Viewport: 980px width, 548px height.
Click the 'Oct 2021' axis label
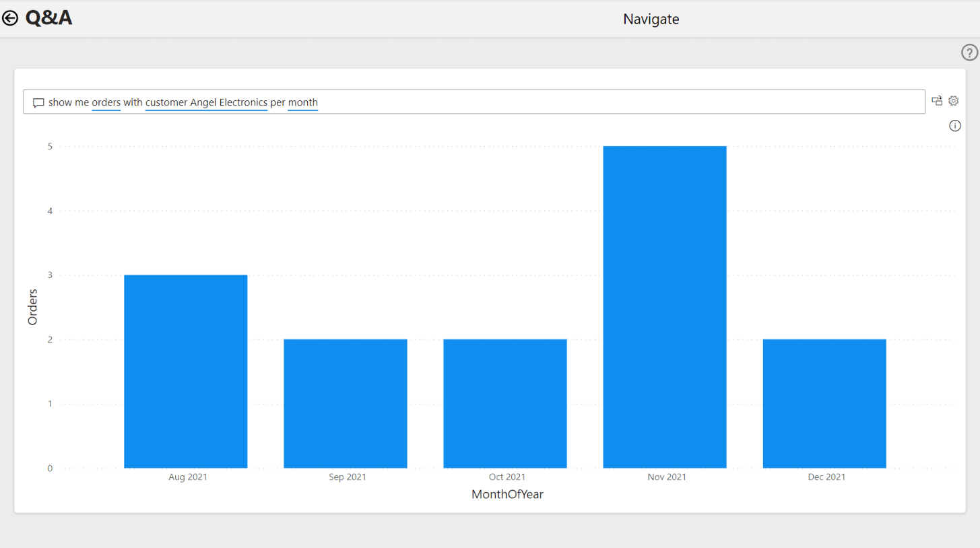click(507, 477)
